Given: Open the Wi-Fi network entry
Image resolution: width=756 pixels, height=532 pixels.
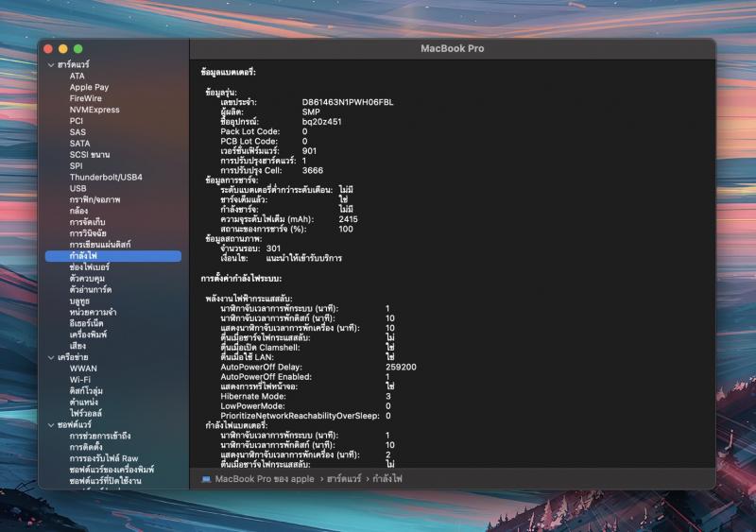Looking at the screenshot, I should click(80, 380).
